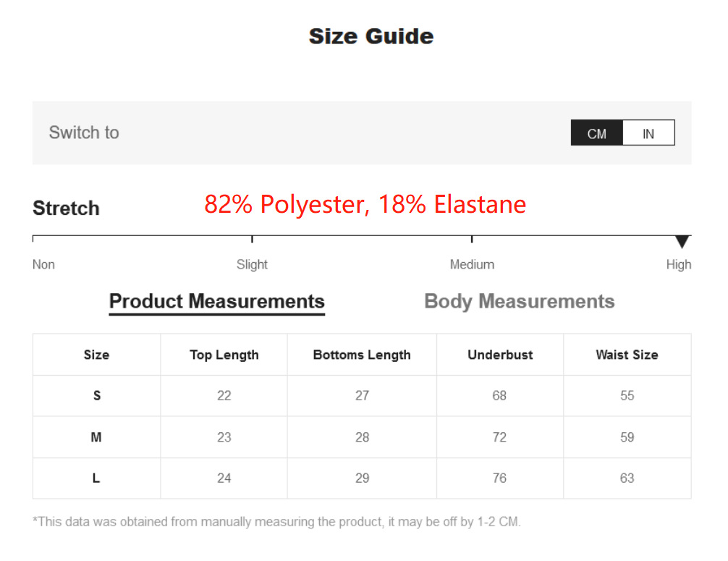Select the Top Length column header
728x561 pixels.
[x=224, y=355]
